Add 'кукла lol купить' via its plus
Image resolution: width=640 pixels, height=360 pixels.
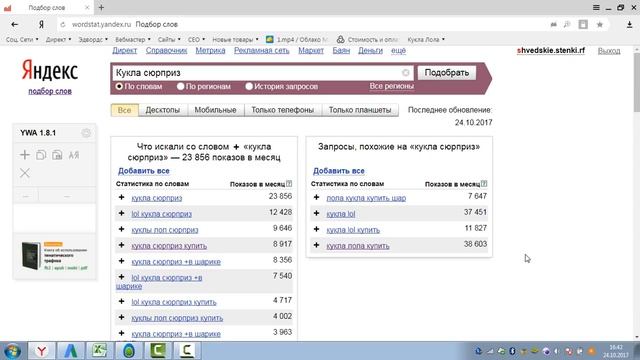pos(316,229)
